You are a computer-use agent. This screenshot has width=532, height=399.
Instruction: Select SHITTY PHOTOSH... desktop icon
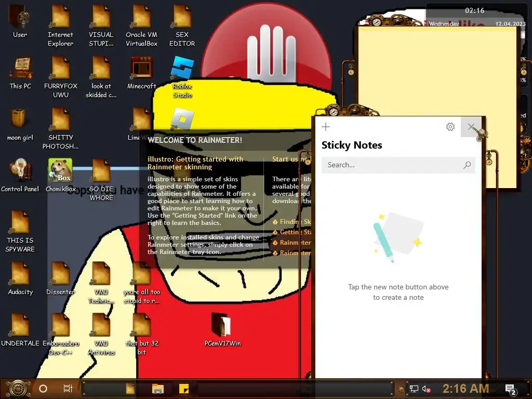coord(60,128)
